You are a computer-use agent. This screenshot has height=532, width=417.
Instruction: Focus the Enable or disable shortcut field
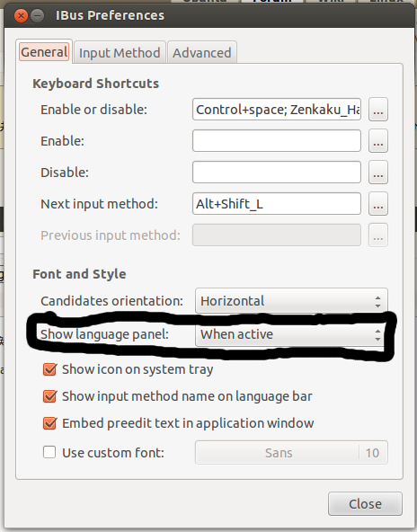pyautogui.click(x=277, y=110)
